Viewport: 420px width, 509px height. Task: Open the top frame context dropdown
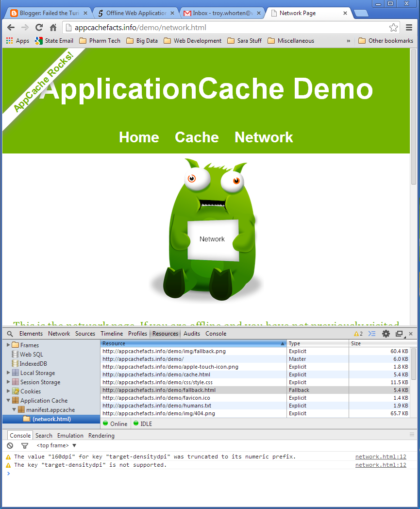pos(56,446)
